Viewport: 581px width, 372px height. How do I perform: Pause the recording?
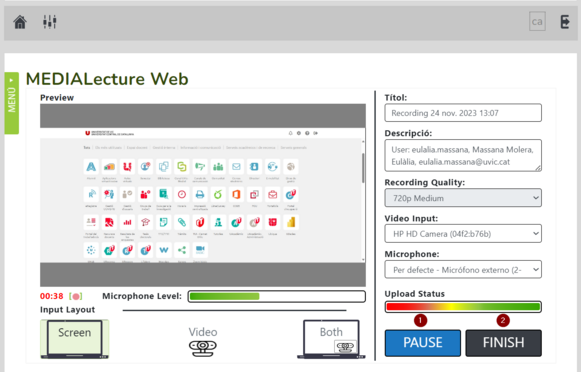pyautogui.click(x=422, y=343)
